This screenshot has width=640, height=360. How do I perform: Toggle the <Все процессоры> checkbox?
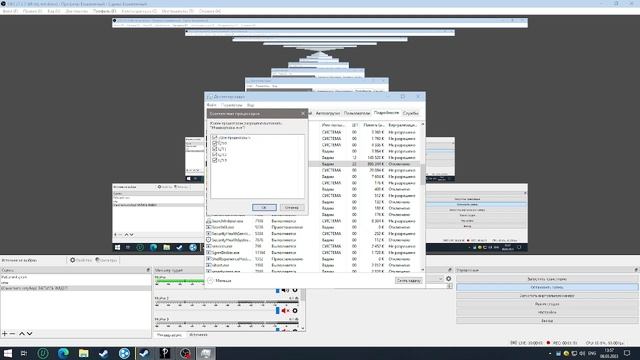215,138
